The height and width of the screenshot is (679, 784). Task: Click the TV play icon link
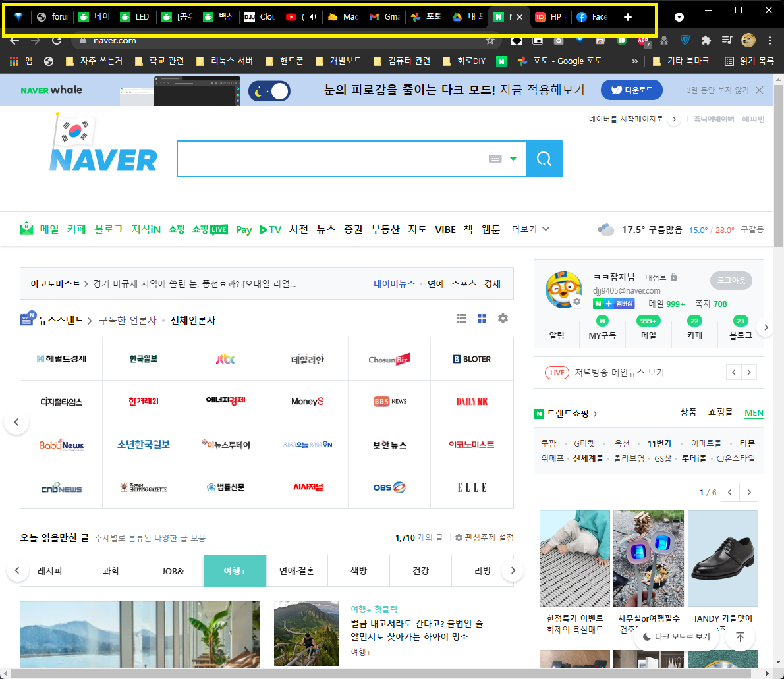click(x=270, y=229)
